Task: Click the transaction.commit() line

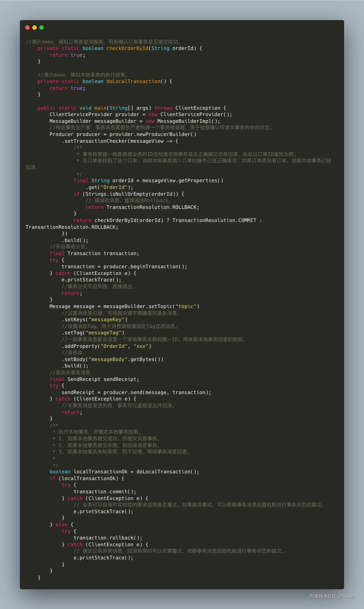Action: (x=105, y=492)
